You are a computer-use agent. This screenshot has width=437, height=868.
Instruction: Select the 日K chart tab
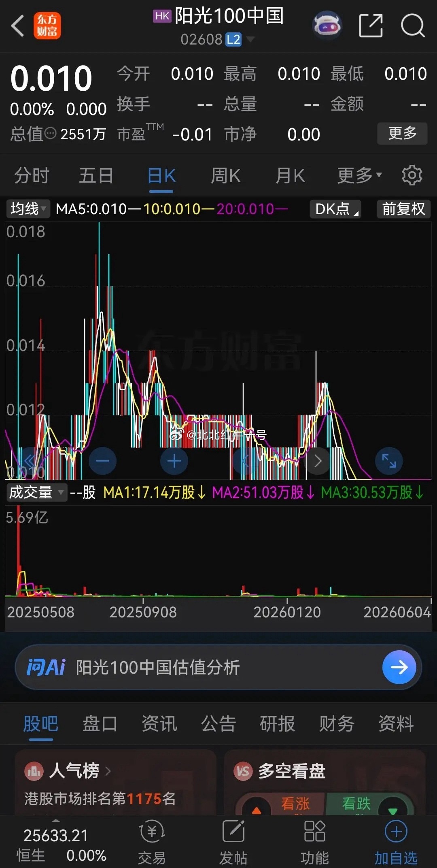(161, 176)
